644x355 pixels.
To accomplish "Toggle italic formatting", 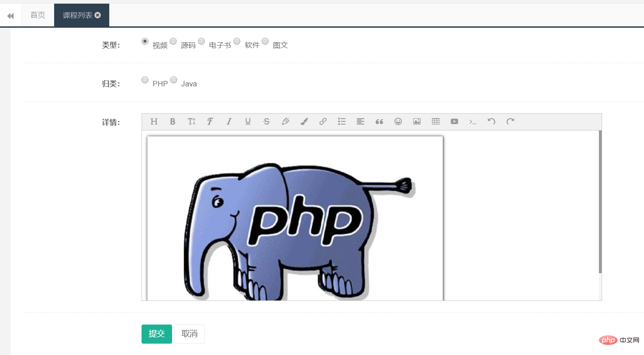I will [229, 121].
